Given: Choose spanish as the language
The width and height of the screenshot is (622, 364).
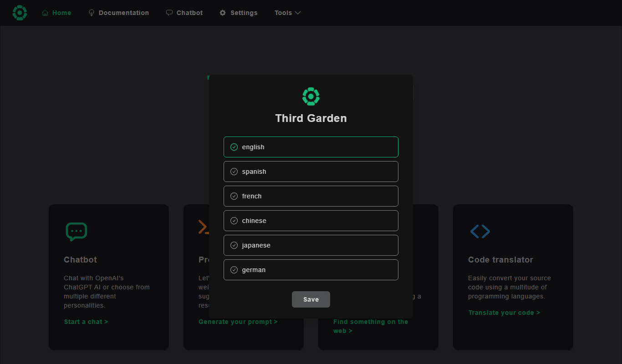Looking at the screenshot, I should click(311, 172).
